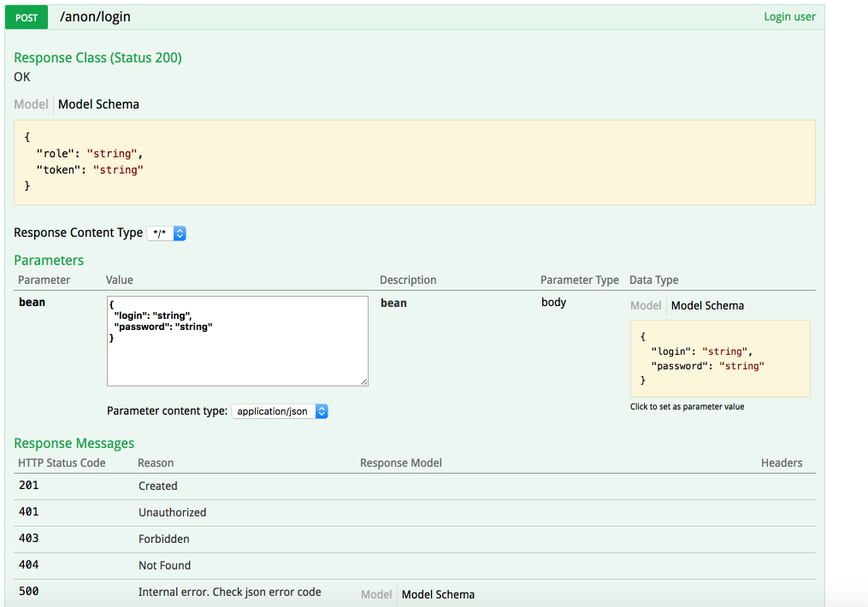Open the Response Content Type dropdown
Viewport: 868px width, 607px height.
coord(167,233)
